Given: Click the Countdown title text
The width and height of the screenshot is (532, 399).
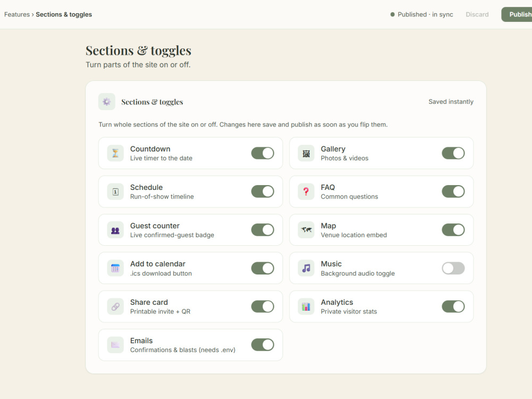Looking at the screenshot, I should coord(151,149).
